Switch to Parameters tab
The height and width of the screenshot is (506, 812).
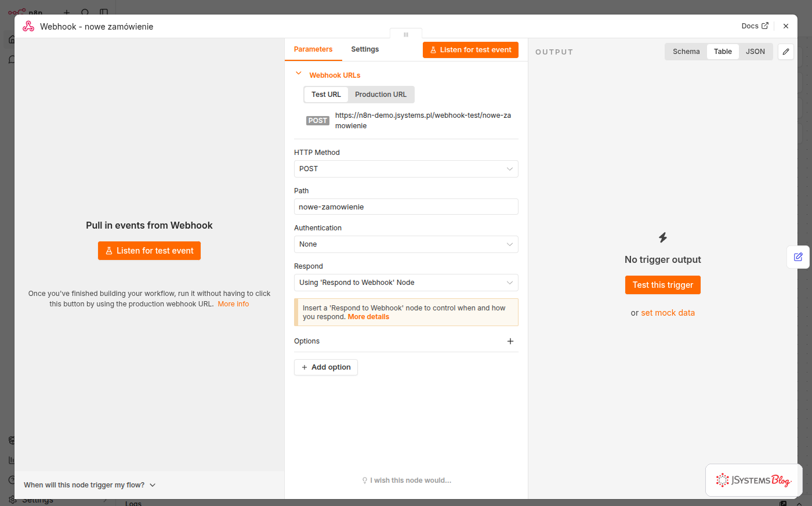[313, 49]
